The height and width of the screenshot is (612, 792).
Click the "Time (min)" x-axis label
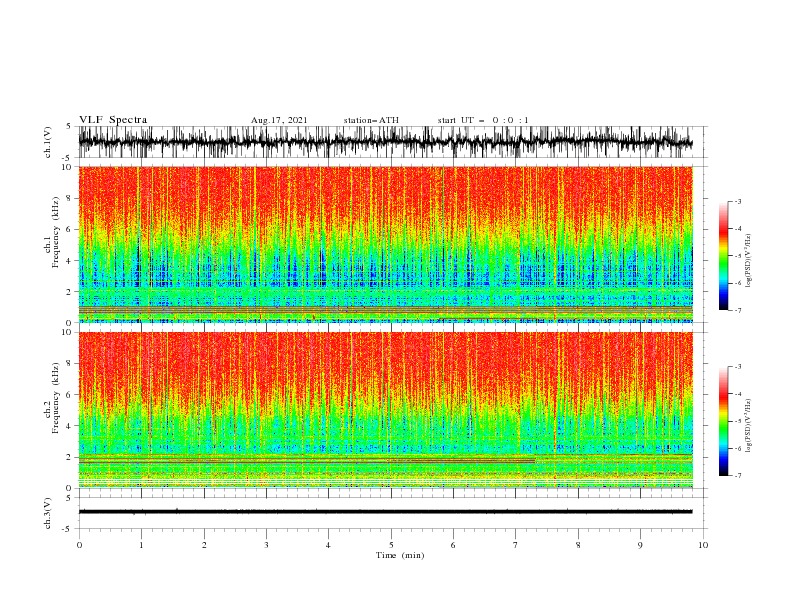(400, 555)
